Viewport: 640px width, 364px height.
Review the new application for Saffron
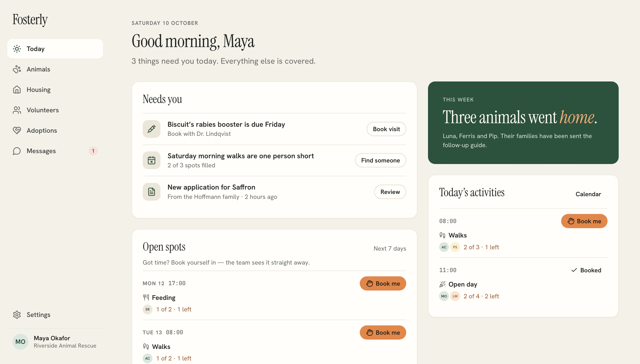[x=390, y=192]
